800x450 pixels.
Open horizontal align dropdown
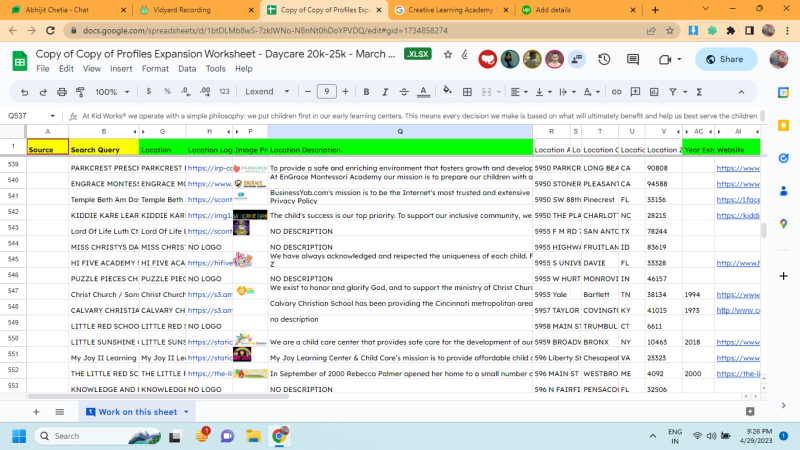click(x=519, y=92)
